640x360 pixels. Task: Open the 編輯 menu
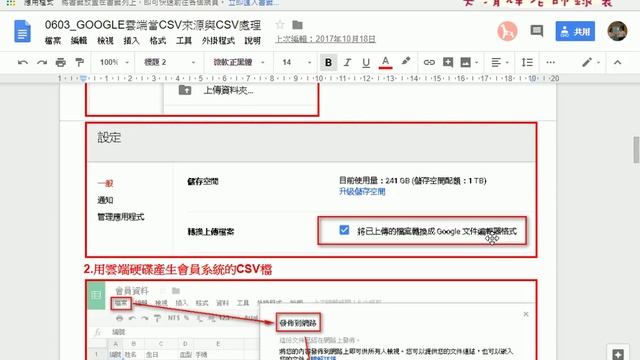pos(79,41)
